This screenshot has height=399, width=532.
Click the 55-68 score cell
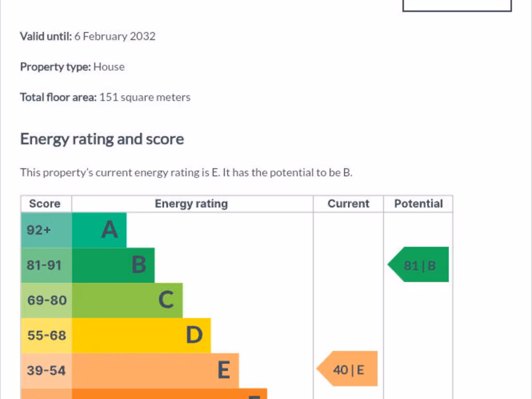46,336
